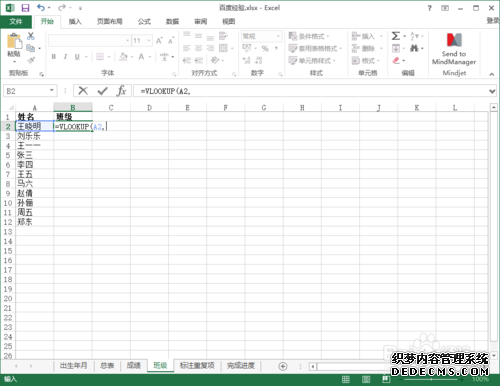Open the font size dropdown

tap(149, 41)
